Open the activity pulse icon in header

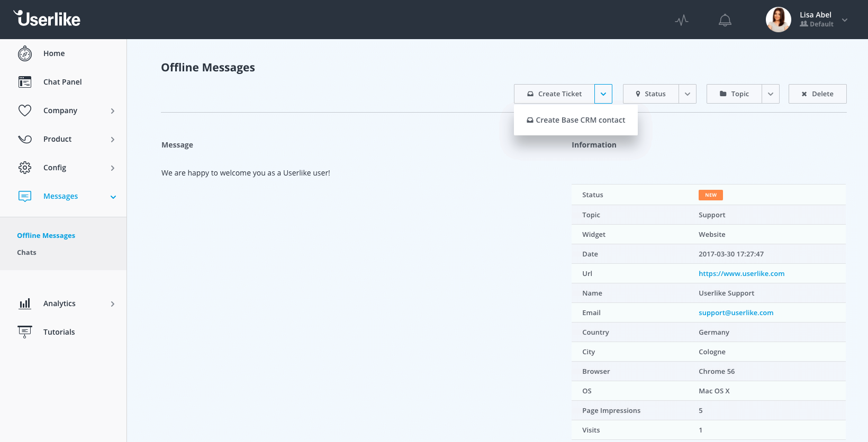click(682, 20)
